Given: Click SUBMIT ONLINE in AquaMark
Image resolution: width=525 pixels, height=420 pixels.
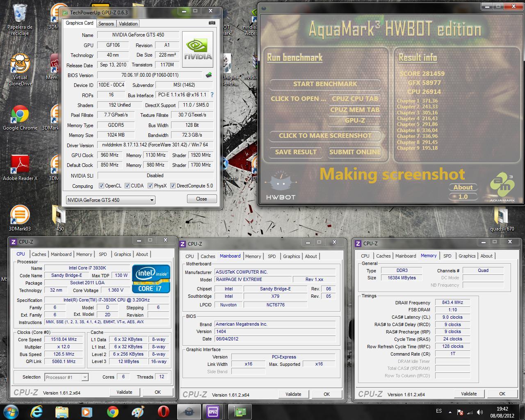Looking at the screenshot, I should [355, 152].
